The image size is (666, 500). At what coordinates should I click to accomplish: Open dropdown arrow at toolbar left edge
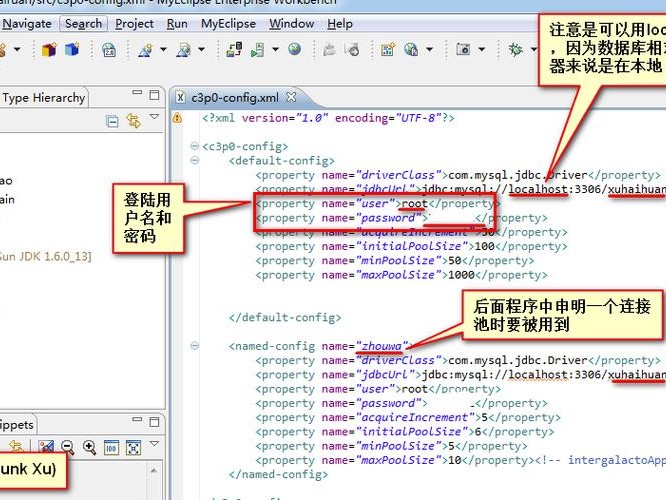coord(17,50)
